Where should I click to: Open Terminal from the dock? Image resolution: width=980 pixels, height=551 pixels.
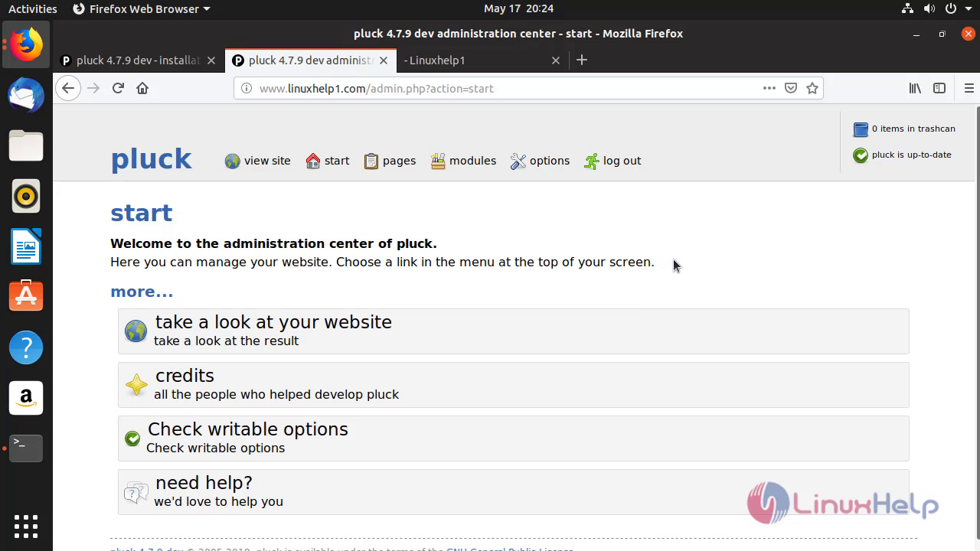tap(26, 448)
